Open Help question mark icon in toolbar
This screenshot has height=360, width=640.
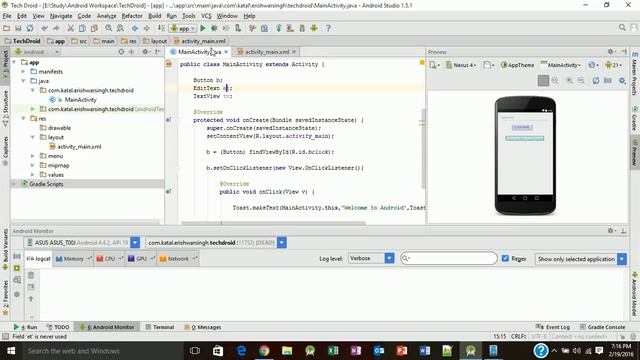tap(328, 28)
